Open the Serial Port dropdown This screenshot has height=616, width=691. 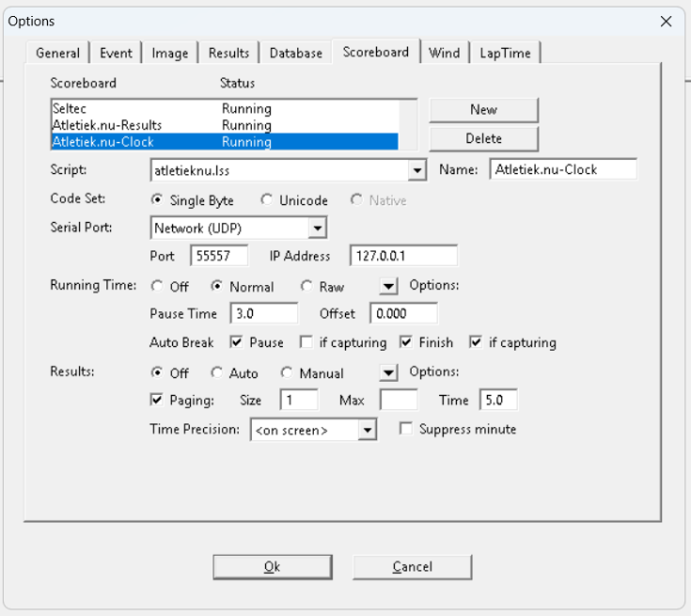click(x=317, y=228)
